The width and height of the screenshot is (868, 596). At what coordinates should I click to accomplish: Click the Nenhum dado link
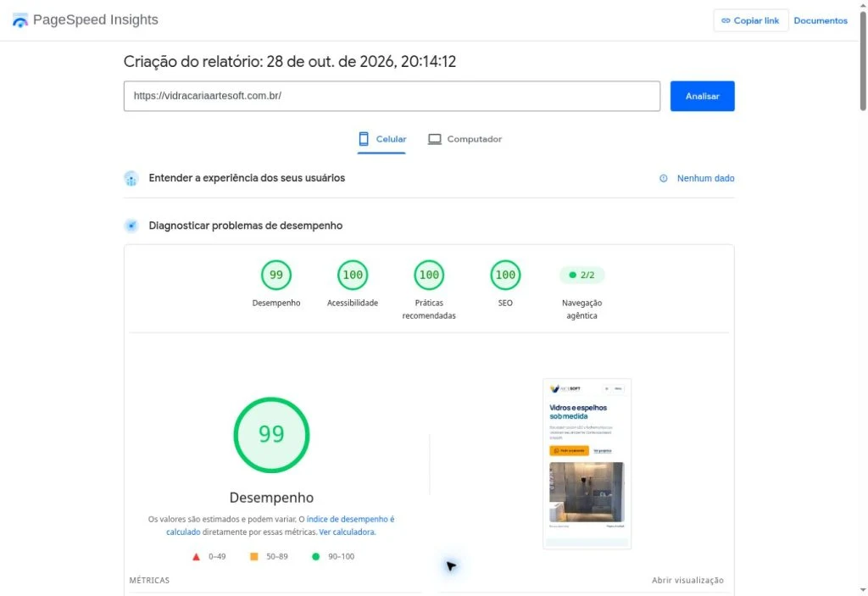[x=705, y=178]
